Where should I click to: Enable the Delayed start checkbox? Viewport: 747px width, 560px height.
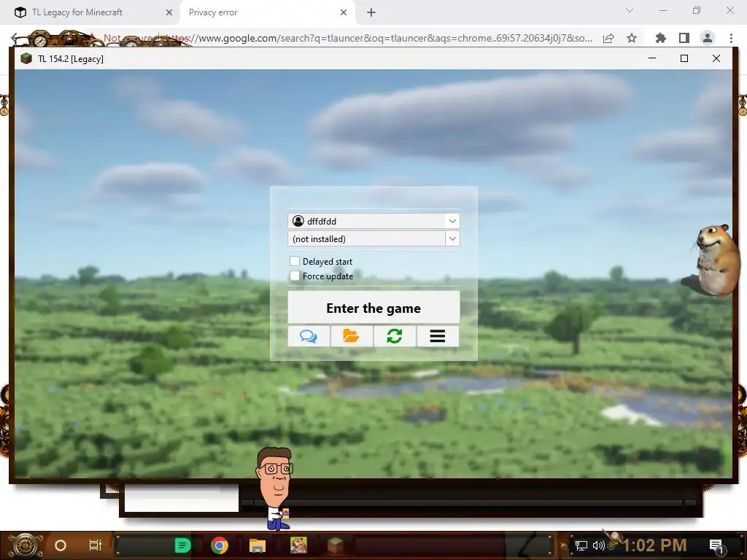[x=295, y=261]
